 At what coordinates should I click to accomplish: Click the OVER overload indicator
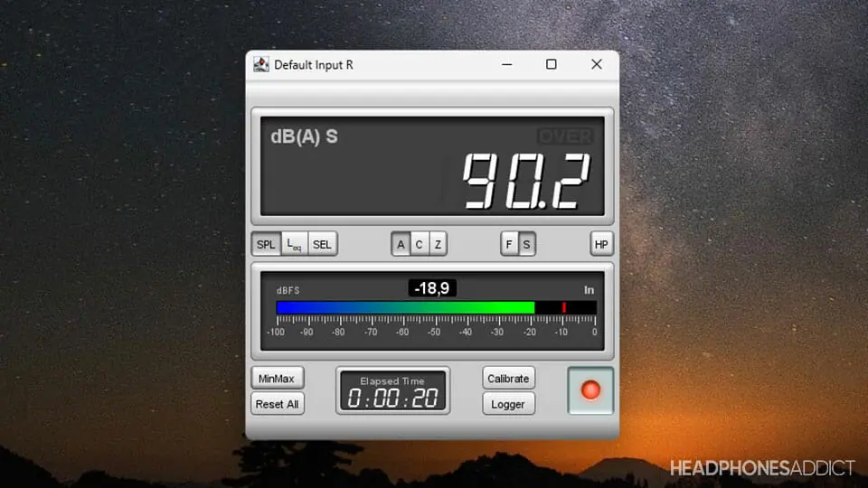564,136
